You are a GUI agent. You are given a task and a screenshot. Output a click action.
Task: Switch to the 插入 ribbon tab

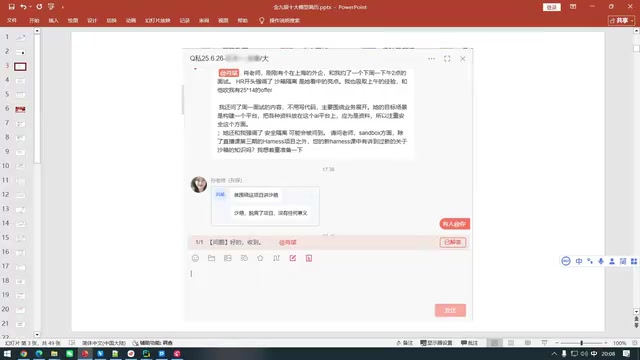point(53,20)
